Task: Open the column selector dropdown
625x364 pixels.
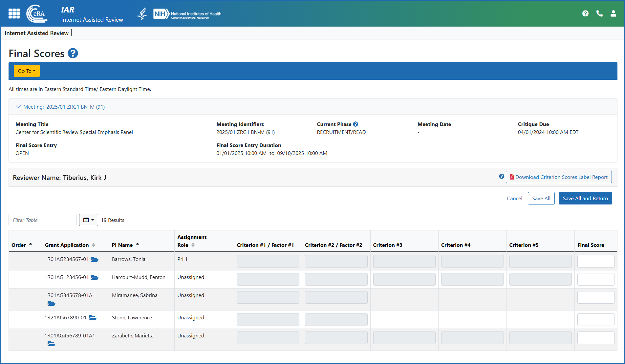Action: click(89, 220)
